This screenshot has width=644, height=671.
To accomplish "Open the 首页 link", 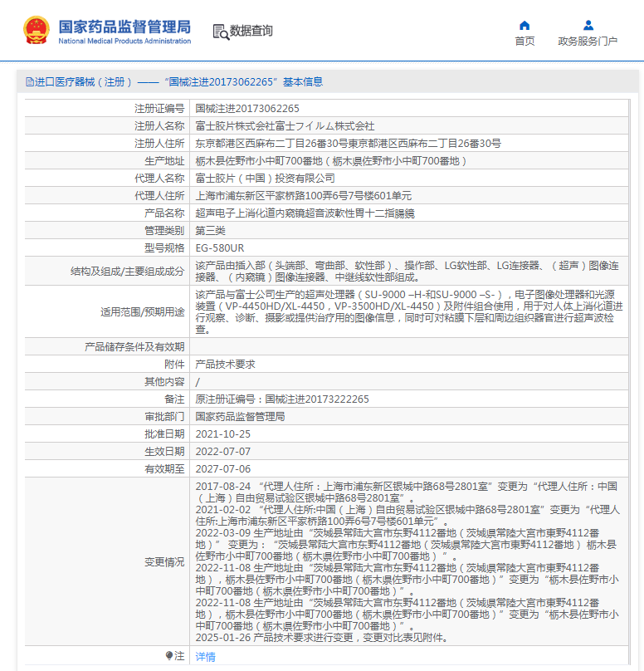I will (524, 41).
